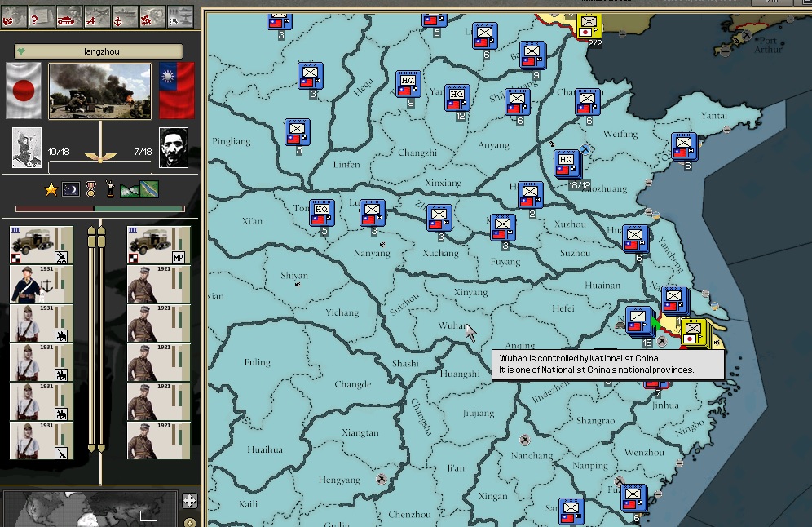The height and width of the screenshot is (527, 812).
Task: Click the airbase icon above Nanchang
Action: [x=524, y=440]
